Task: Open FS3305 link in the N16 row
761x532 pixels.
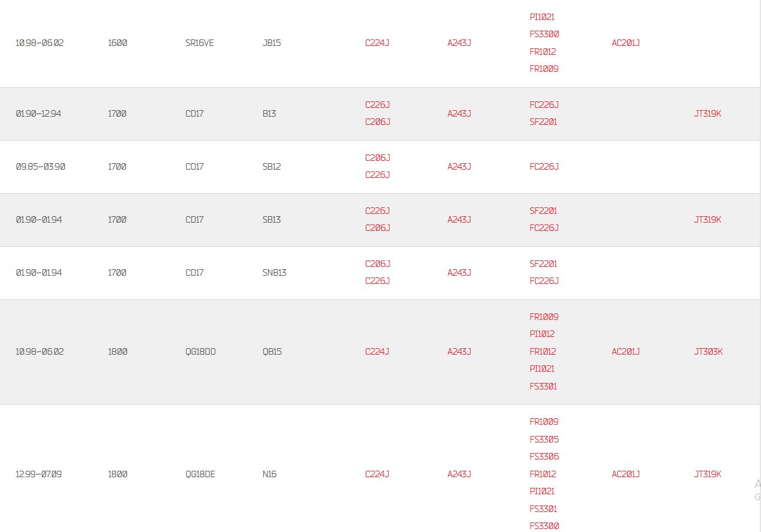Action: click(x=544, y=440)
